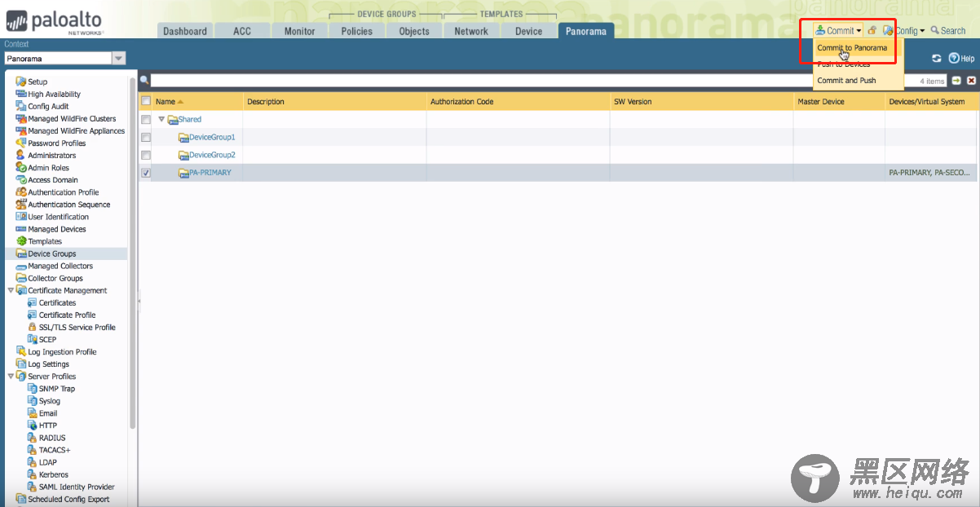Open Access Domain
The height and width of the screenshot is (507, 980).
coord(47,179)
